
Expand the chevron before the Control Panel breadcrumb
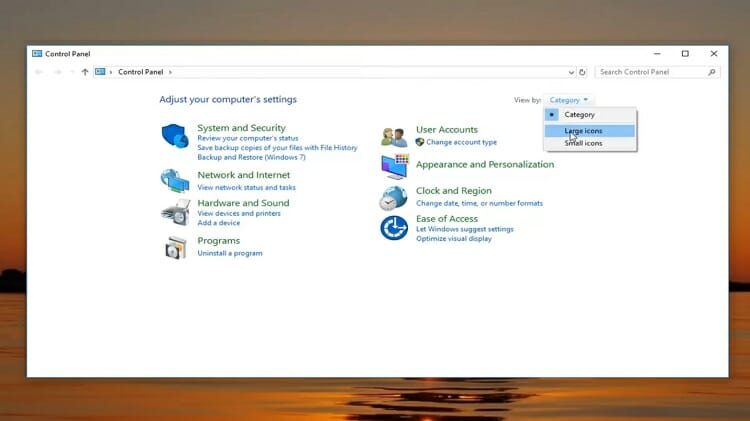(x=110, y=72)
